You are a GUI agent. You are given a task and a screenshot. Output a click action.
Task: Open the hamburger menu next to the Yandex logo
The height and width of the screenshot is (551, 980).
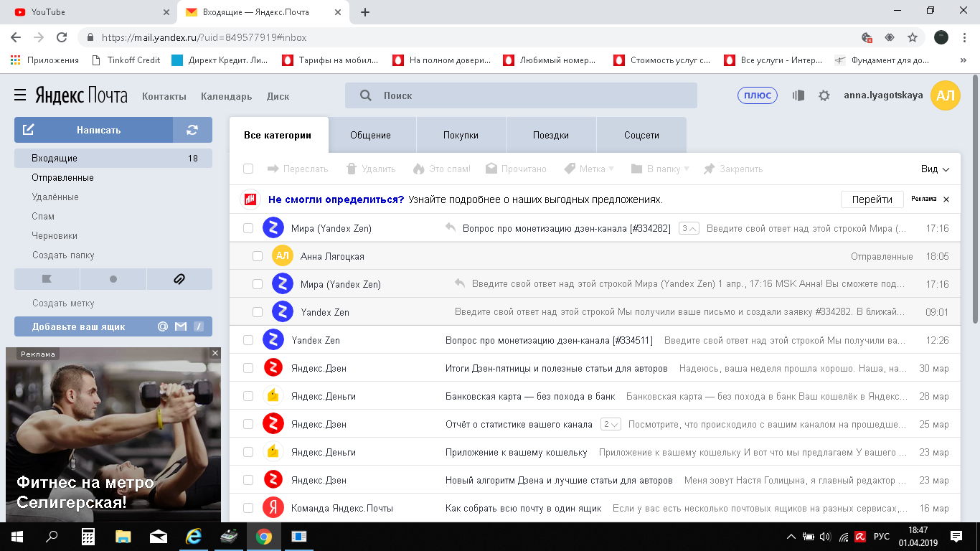20,95
